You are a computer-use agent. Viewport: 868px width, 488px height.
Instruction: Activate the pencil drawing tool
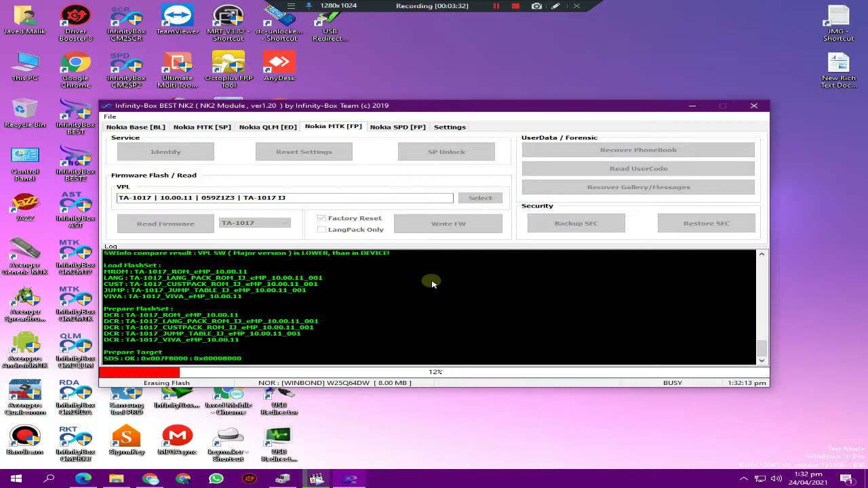[x=555, y=6]
